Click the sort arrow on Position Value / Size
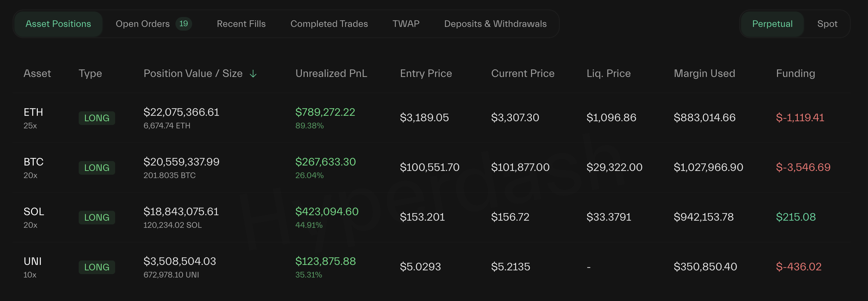This screenshot has width=868, height=301. [x=253, y=74]
